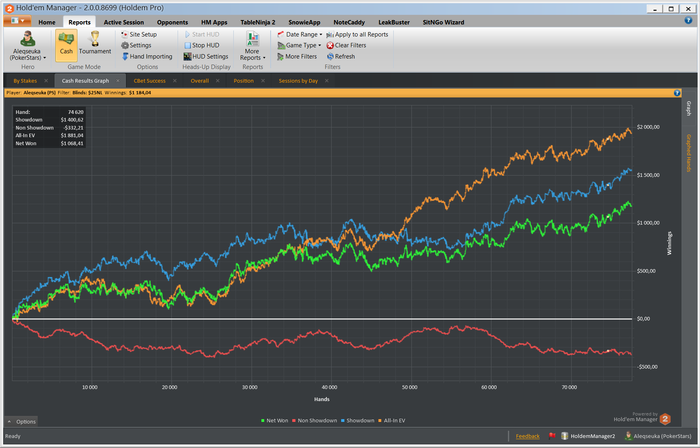Open the HM Apps tab
The image size is (700, 448).
tap(214, 22)
